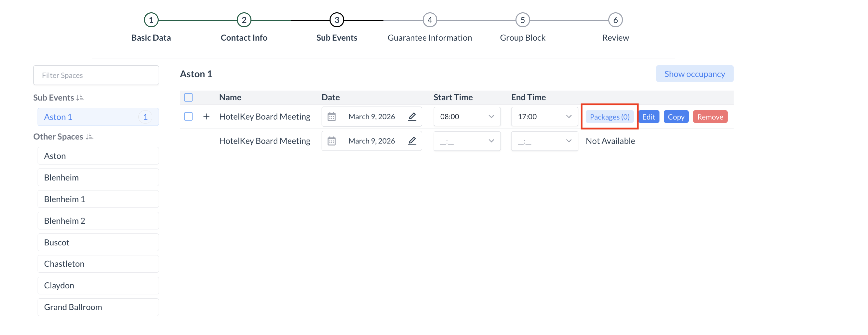
Task: Open the 17:00 end time dropdown
Action: [x=544, y=117]
